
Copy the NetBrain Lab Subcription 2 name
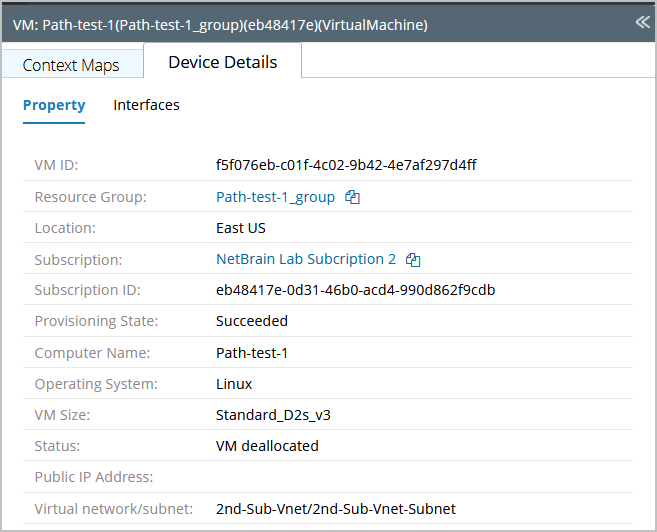(x=413, y=259)
